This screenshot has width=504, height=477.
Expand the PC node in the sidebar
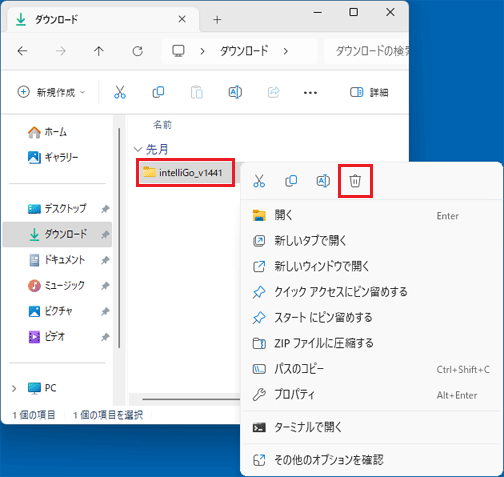[14, 388]
